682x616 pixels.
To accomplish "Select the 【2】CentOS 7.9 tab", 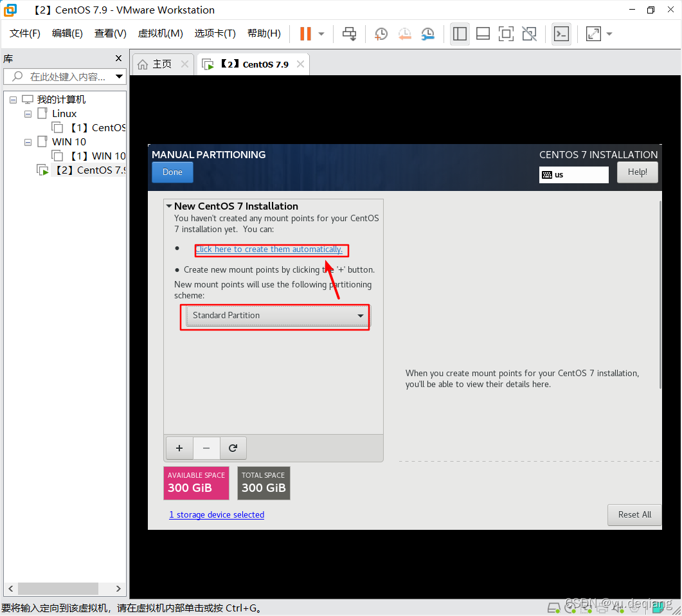I will tap(255, 64).
